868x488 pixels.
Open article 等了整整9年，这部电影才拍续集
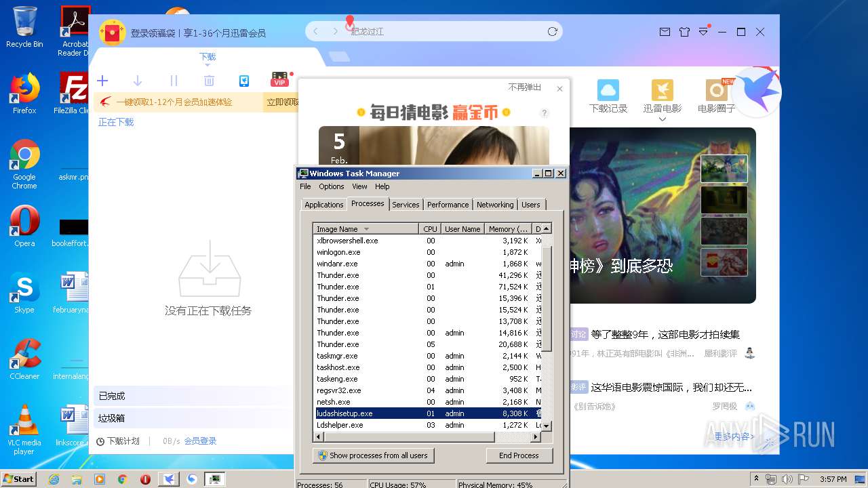click(x=665, y=334)
